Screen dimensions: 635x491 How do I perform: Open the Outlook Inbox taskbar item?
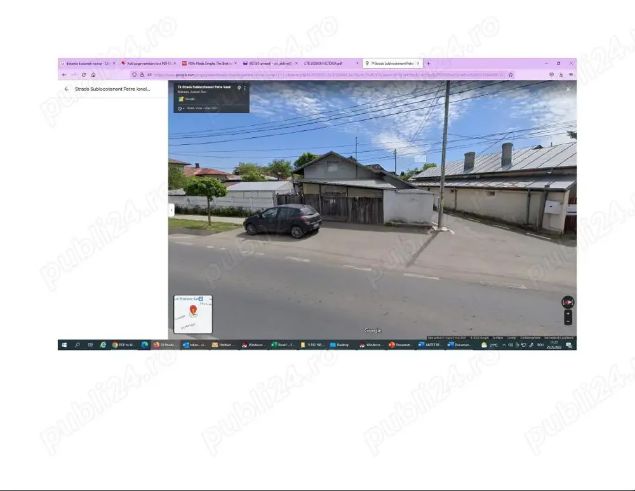(x=194, y=345)
